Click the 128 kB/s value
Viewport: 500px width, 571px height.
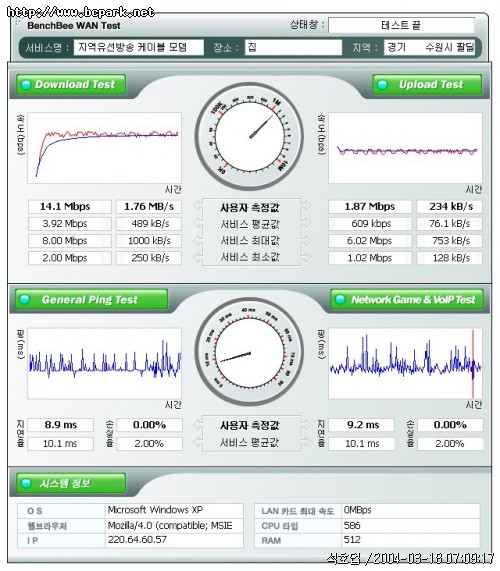(449, 258)
